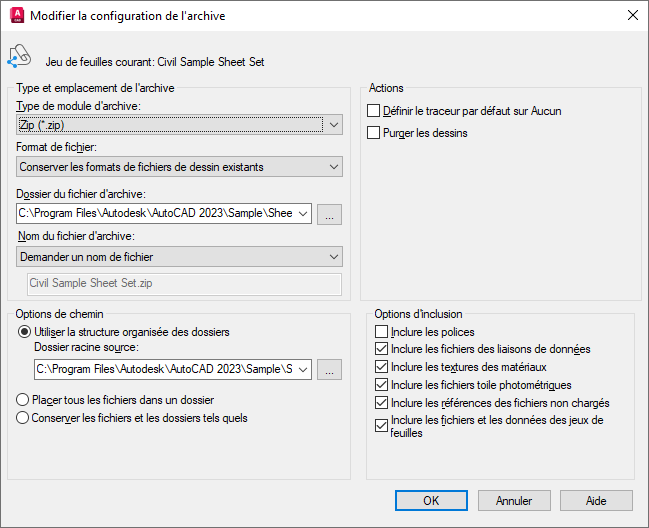
Task: Close the archive configuration dialog
Action: coord(632,15)
